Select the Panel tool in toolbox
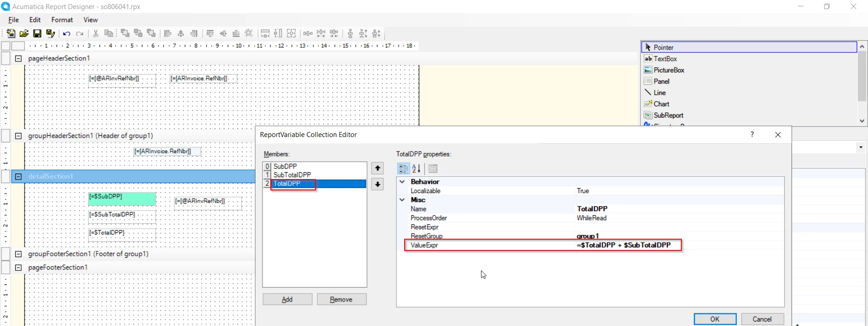868x326 pixels. coord(749,81)
